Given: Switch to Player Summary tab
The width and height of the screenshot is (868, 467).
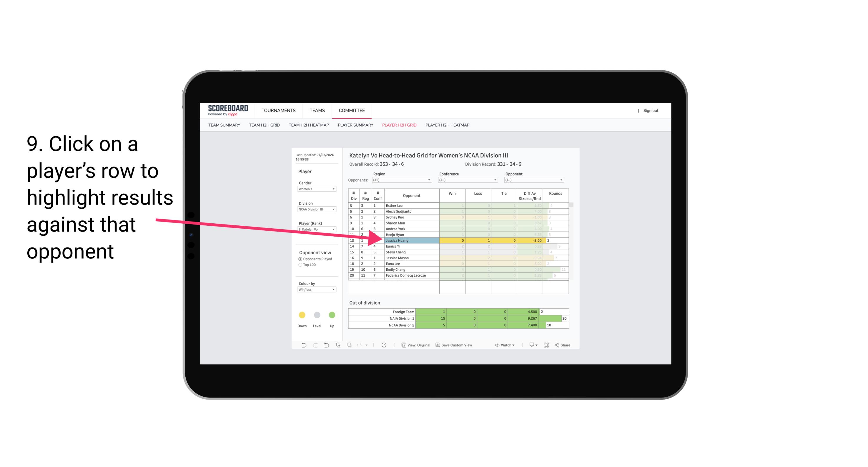Looking at the screenshot, I should (355, 127).
